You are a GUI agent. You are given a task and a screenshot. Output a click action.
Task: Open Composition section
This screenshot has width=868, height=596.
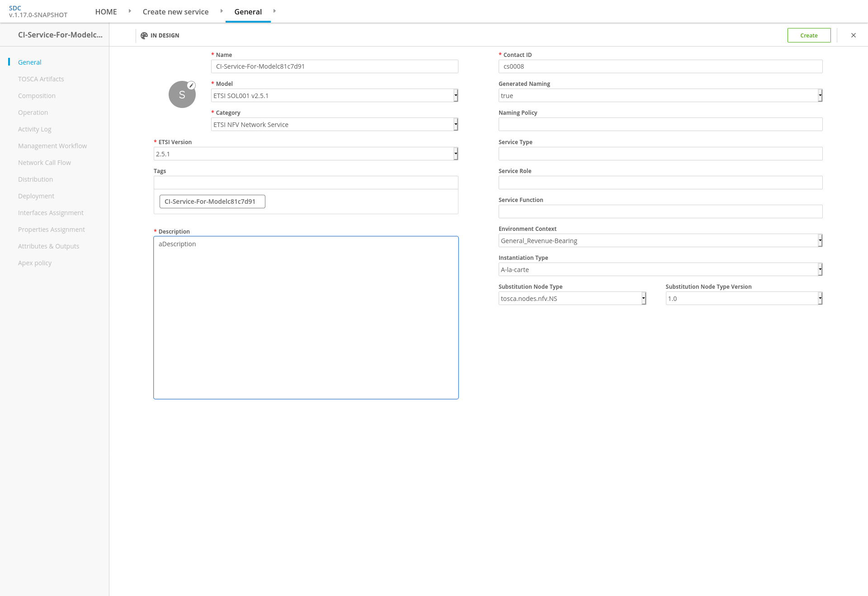click(x=37, y=96)
